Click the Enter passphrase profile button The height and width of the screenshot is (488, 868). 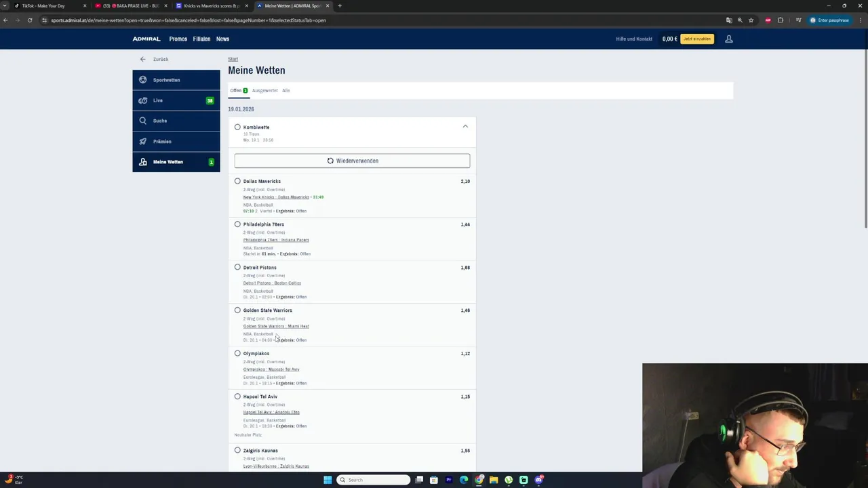(830, 20)
